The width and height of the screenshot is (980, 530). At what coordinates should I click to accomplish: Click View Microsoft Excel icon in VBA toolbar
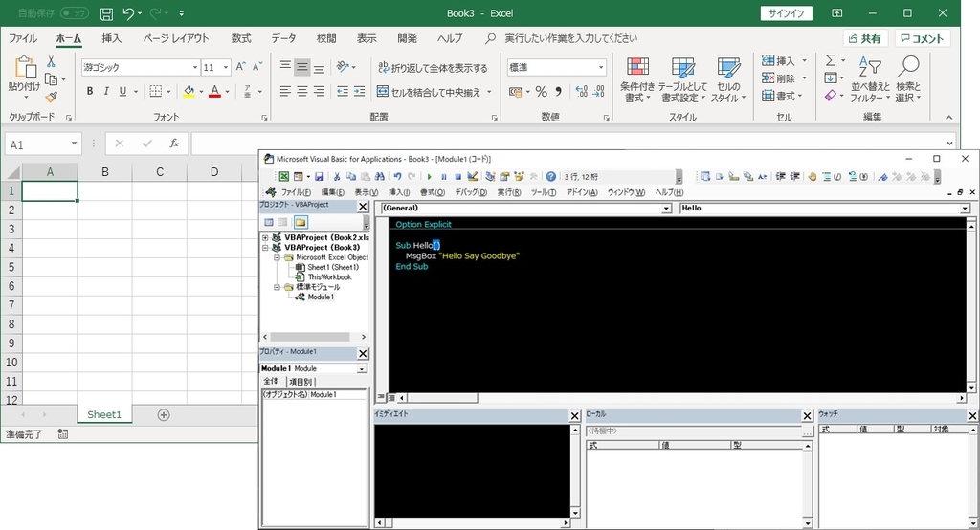click(x=283, y=177)
